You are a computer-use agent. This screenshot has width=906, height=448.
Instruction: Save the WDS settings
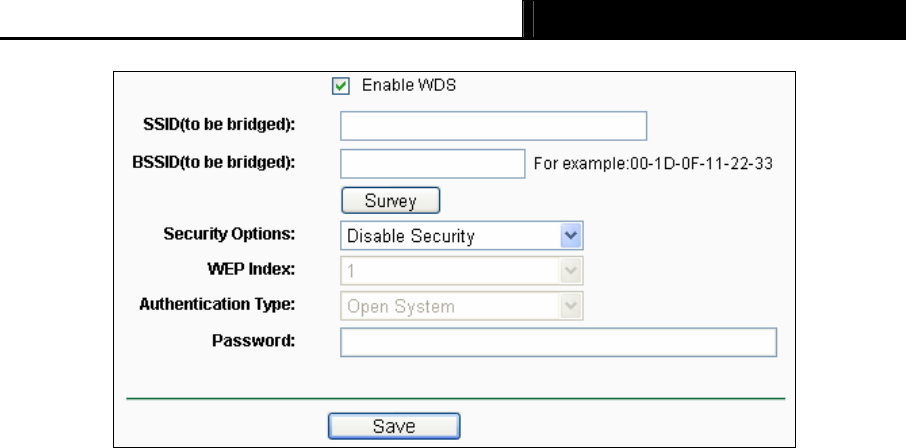pyautogui.click(x=394, y=426)
